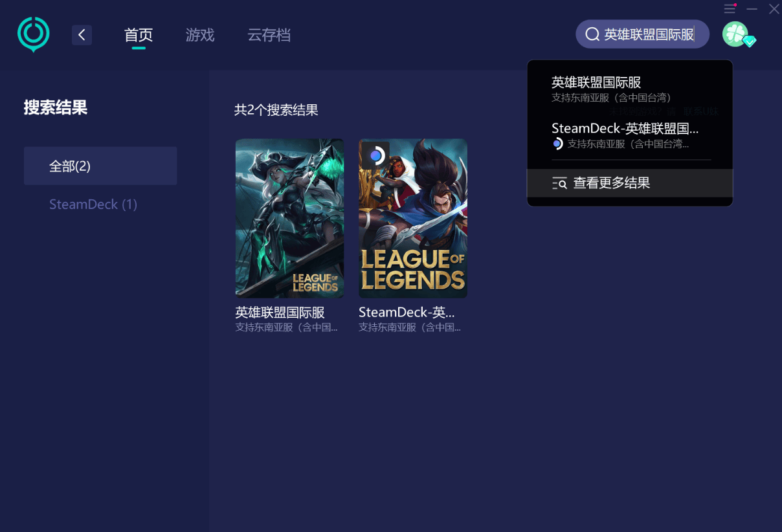This screenshot has height=532, width=782.
Task: Open the SteamDeck League of Legends cover thumbnail
Action: (413, 218)
